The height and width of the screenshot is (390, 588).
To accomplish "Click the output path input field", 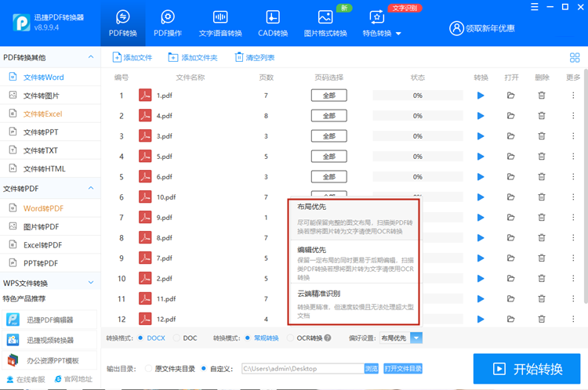I will 301,368.
